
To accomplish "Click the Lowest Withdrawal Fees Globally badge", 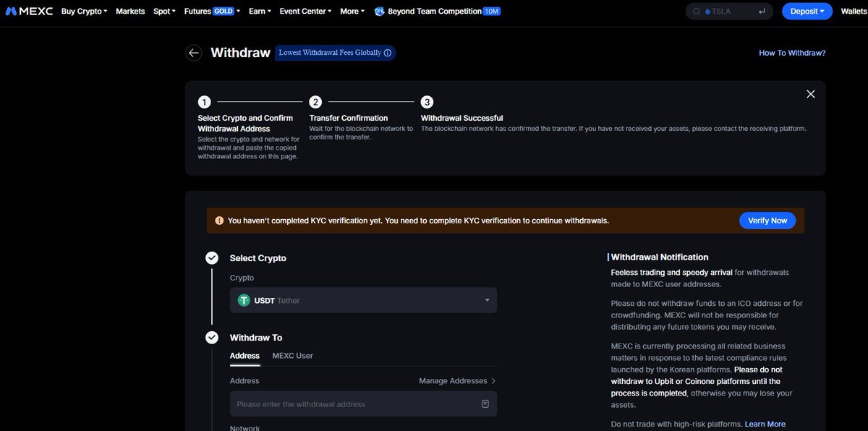I will click(x=336, y=53).
